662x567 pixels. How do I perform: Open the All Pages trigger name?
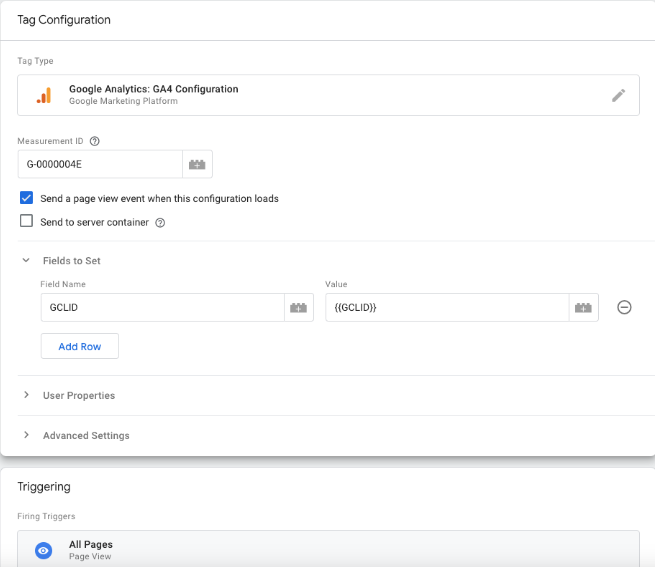[90, 545]
